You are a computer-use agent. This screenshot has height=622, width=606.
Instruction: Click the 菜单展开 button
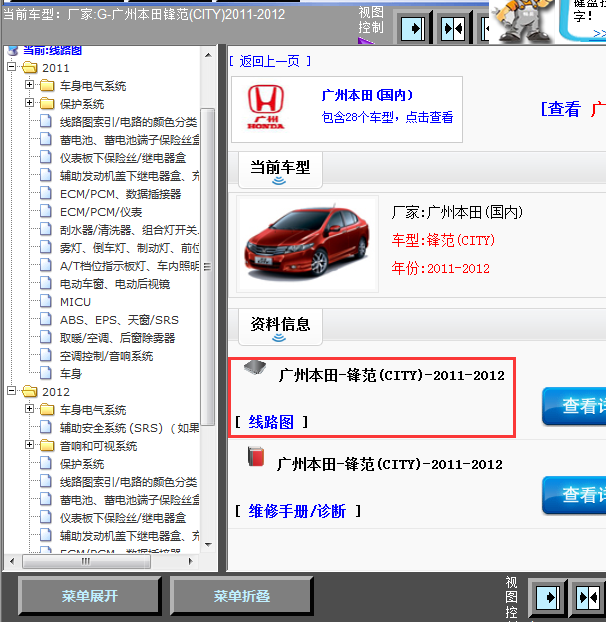(90, 596)
